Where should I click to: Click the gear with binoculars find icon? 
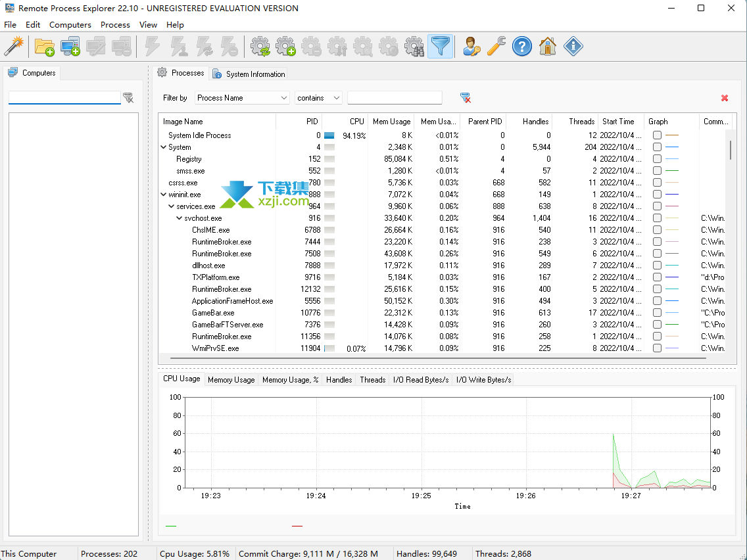tap(414, 46)
